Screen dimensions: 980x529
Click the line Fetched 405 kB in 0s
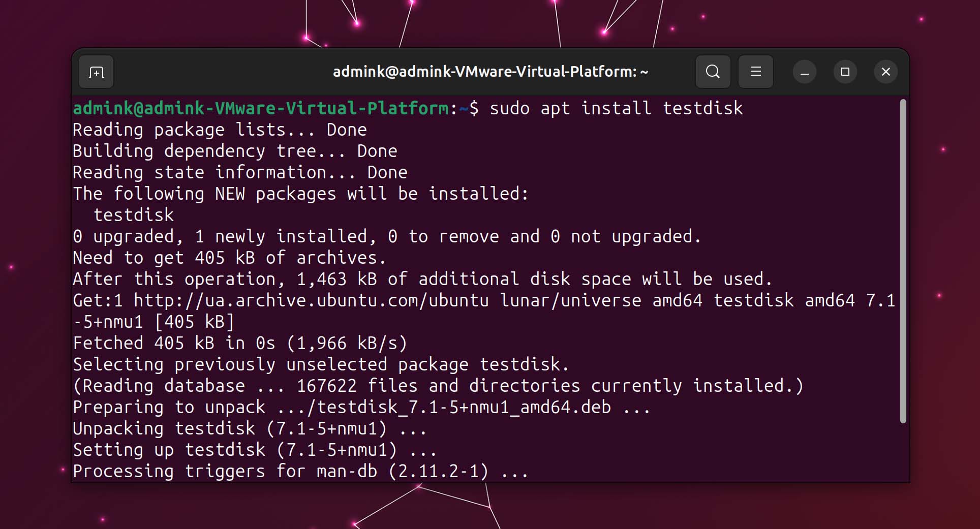click(x=239, y=343)
